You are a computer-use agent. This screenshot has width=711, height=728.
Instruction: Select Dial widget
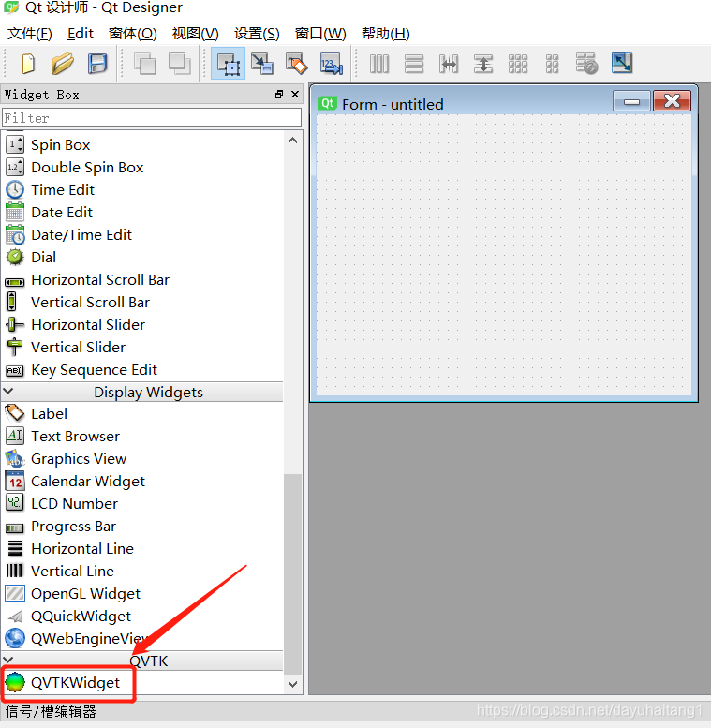[x=142, y=258]
